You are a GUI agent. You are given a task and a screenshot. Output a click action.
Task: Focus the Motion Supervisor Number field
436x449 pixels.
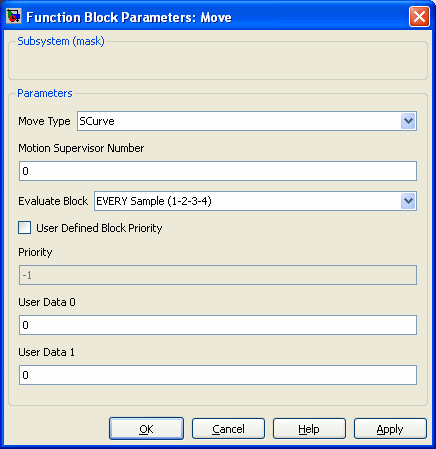pos(218,171)
